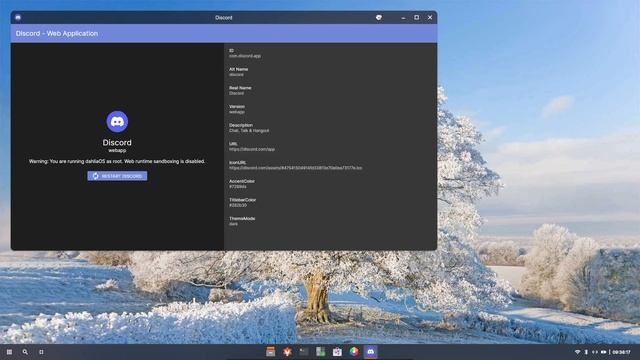Launch the Brave-style browser icon on taskbar
This screenshot has height=360, width=640.
pos(287,352)
